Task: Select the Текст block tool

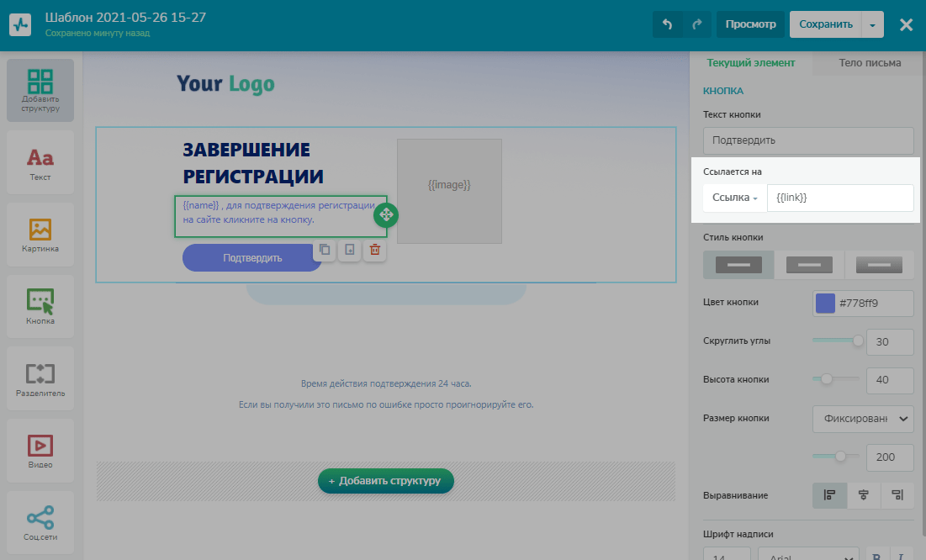Action: point(40,162)
